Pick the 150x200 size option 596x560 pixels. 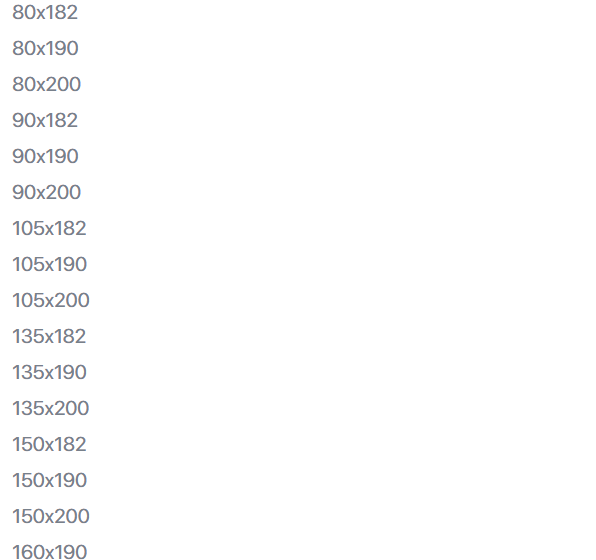click(51, 516)
